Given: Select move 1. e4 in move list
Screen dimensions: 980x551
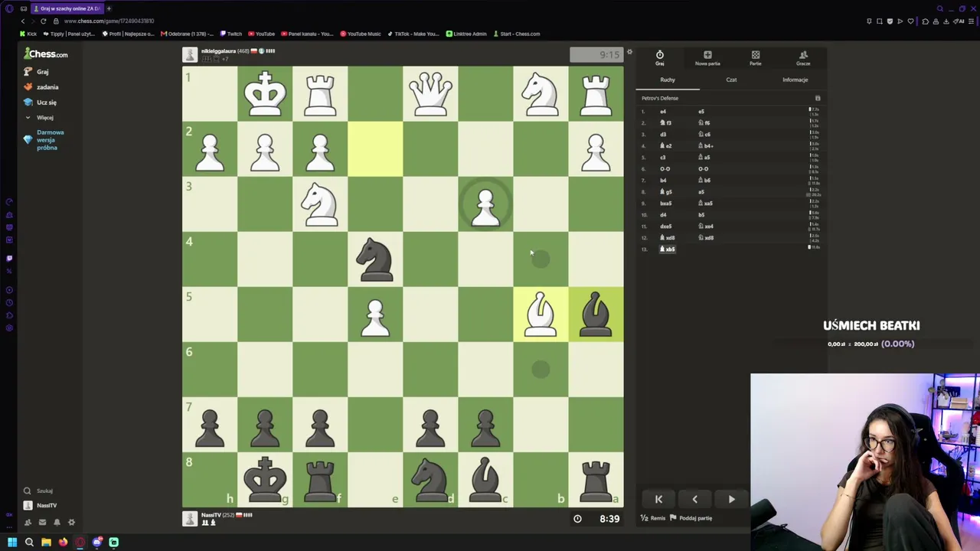Looking at the screenshot, I should tap(663, 112).
